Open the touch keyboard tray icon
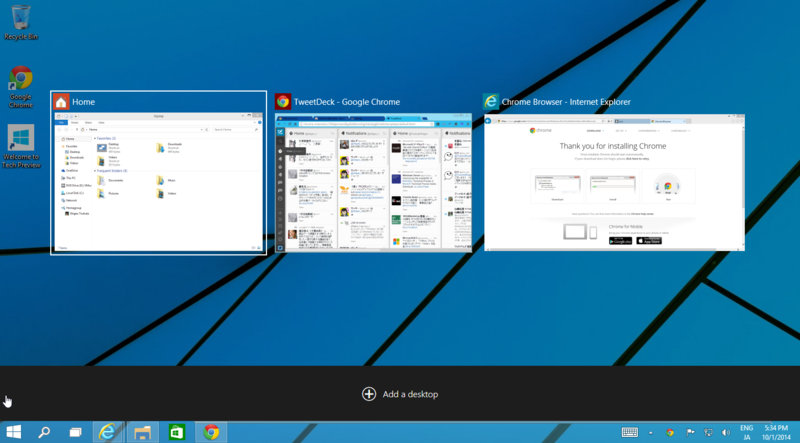 click(x=630, y=432)
